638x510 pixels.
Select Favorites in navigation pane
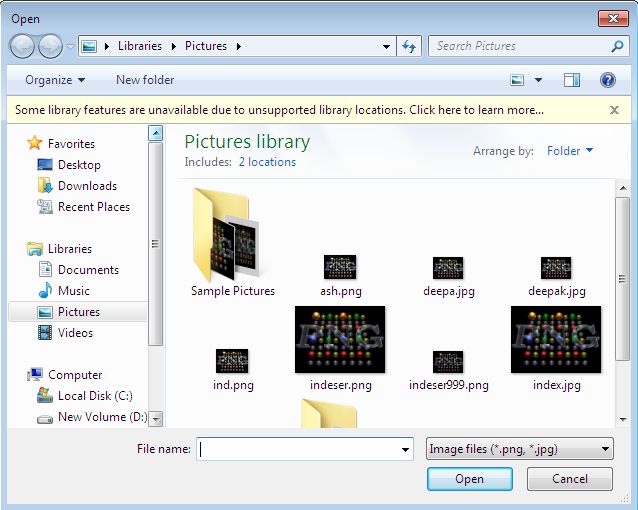pos(61,143)
